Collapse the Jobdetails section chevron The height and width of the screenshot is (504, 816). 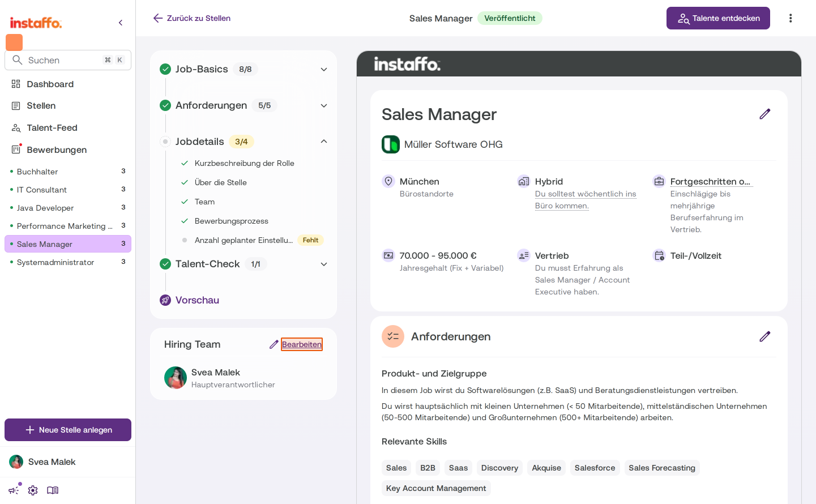tap(324, 142)
